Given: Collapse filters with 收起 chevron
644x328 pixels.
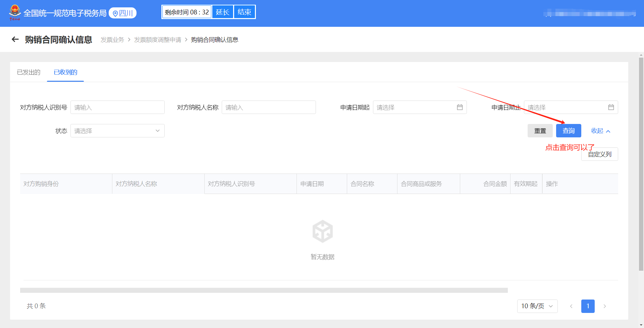Looking at the screenshot, I should pos(600,131).
